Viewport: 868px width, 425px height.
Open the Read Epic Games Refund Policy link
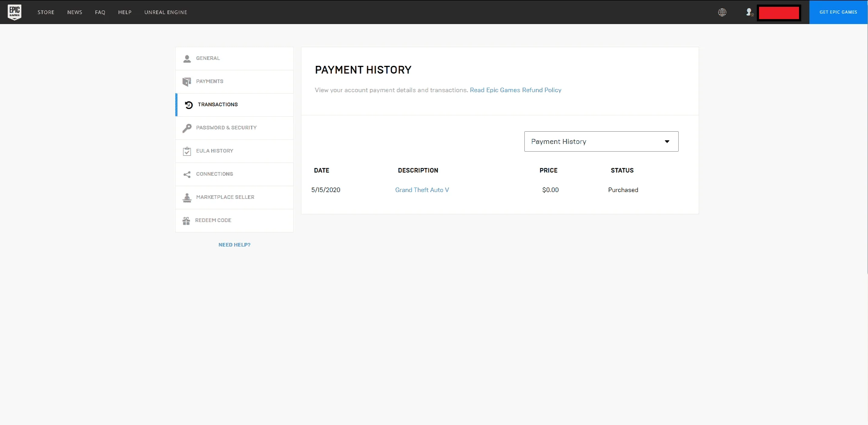pos(516,90)
